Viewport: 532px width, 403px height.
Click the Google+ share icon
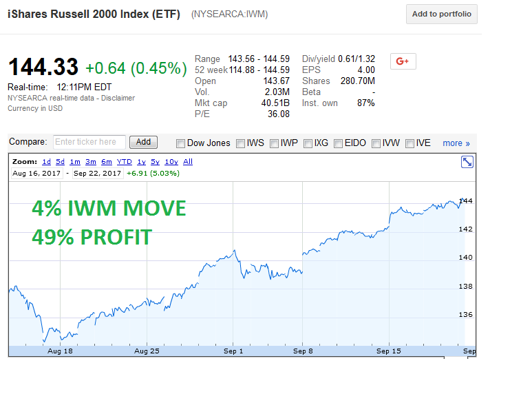(403, 61)
